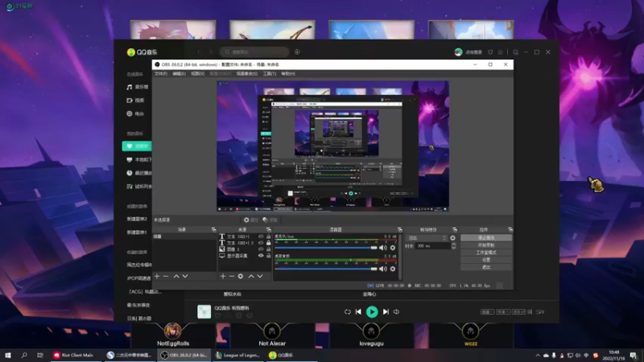Adjust the 时长 duration spinner arrows

point(453,246)
